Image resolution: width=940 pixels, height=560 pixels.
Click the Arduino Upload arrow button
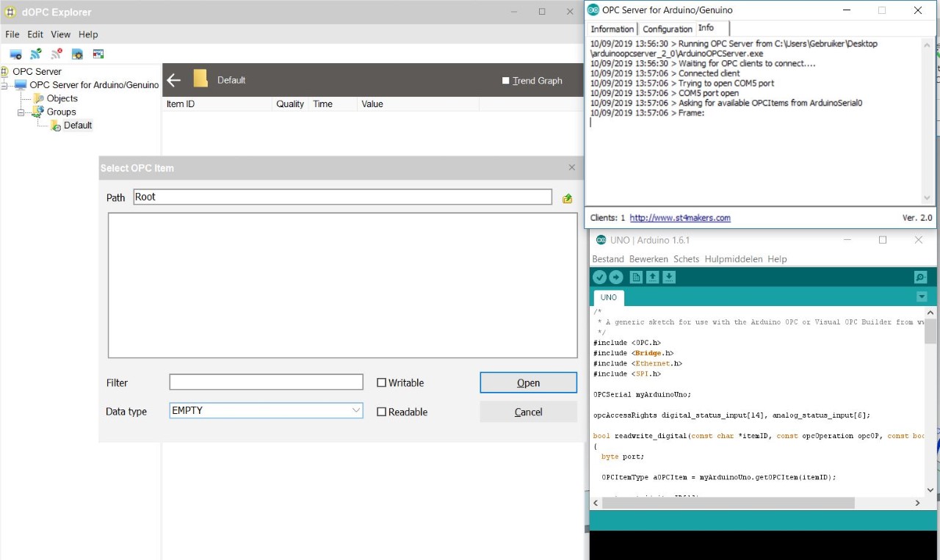(616, 277)
